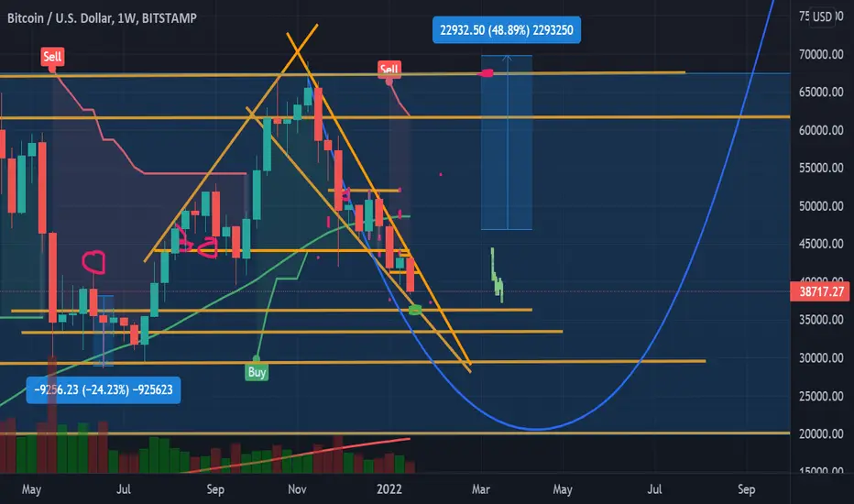Viewport: 854px width, 504px height.
Task: Select the pink circle drawing near June candles
Action: (x=93, y=262)
